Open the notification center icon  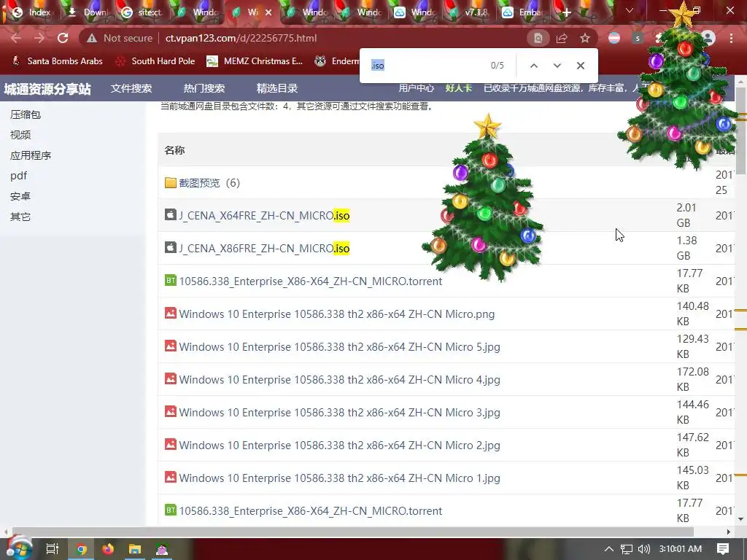pyautogui.click(x=723, y=549)
